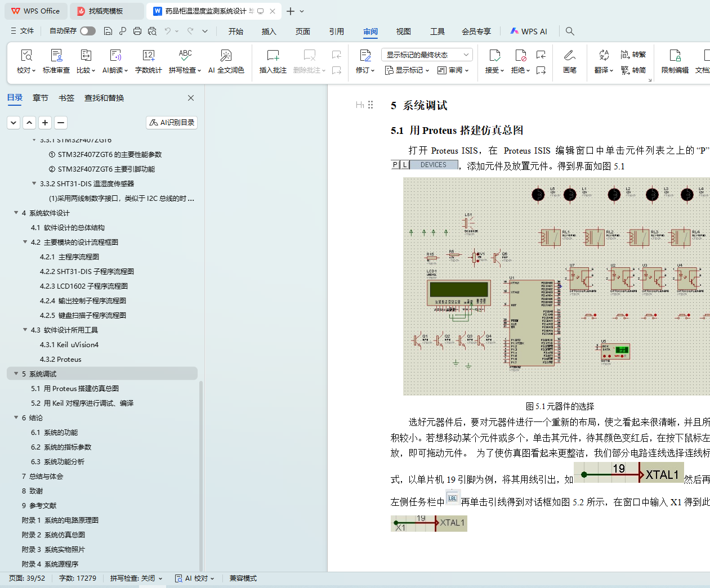Click the undo arrow icon
The image size is (710, 588).
167,31
